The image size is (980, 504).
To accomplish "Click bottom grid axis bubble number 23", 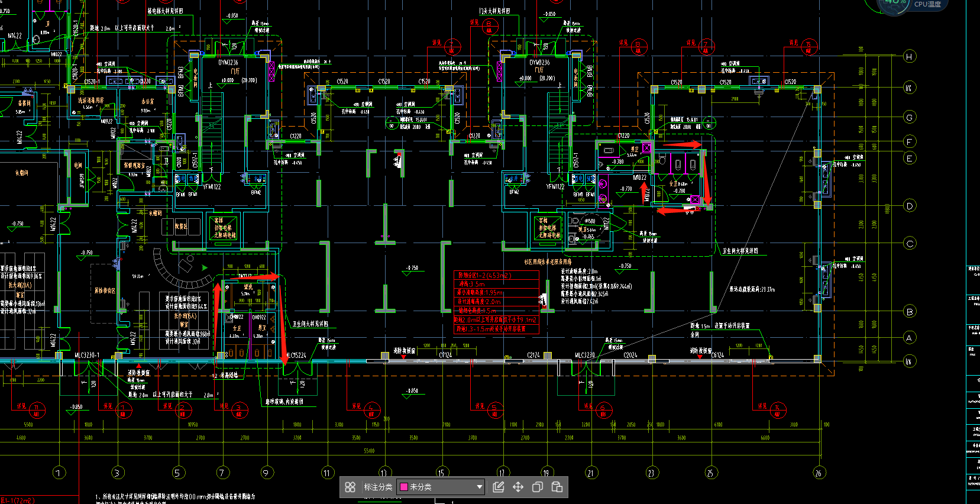I will (x=651, y=473).
